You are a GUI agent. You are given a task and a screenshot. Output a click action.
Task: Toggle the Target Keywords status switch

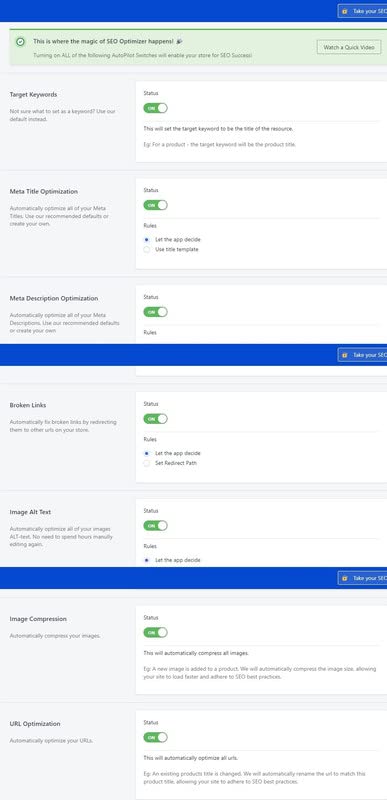coord(156,108)
